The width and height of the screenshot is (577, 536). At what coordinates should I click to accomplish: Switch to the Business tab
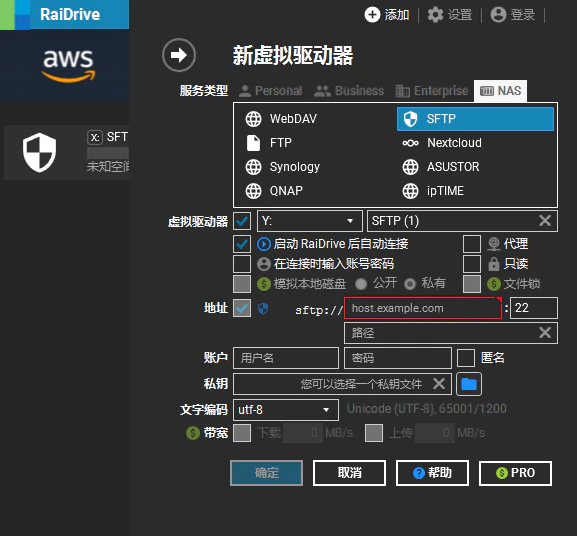[349, 91]
